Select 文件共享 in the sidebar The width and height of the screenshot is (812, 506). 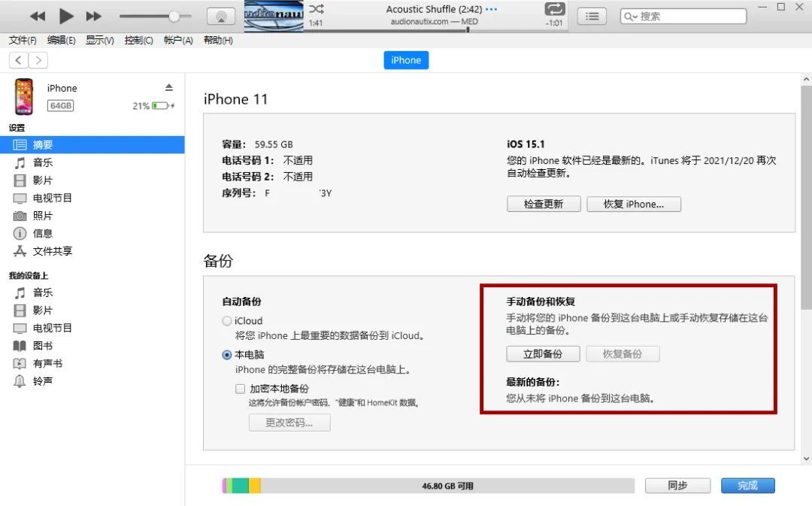pyautogui.click(x=53, y=251)
